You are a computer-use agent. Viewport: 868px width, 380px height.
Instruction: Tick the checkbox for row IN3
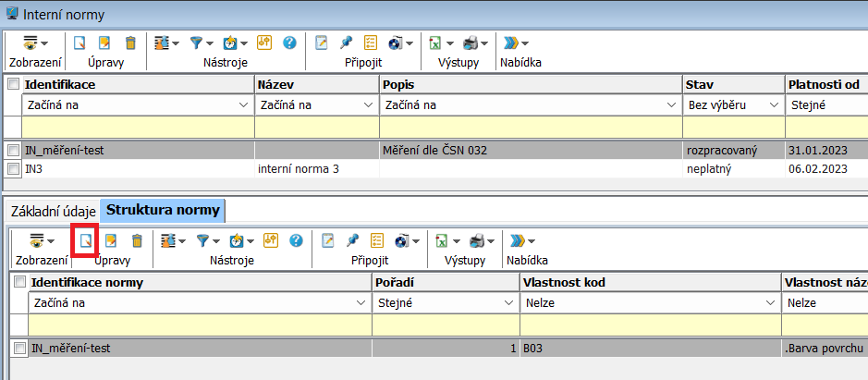tap(13, 168)
